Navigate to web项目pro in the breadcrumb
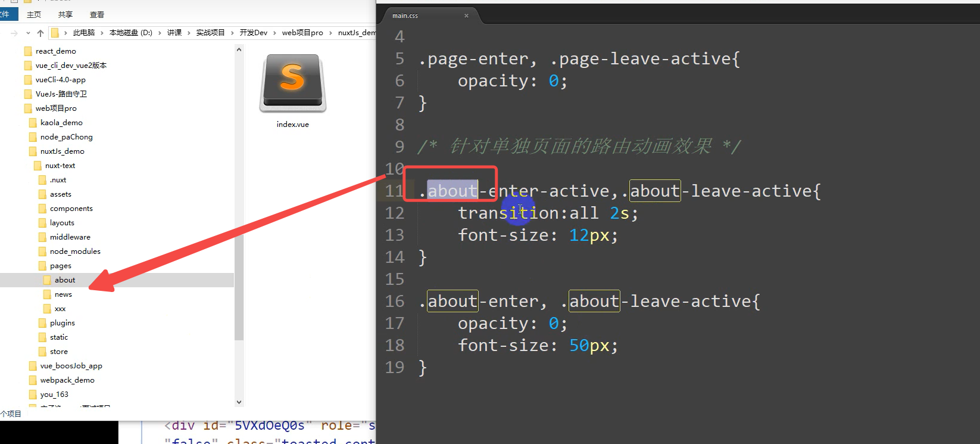The height and width of the screenshot is (444, 980). click(302, 33)
